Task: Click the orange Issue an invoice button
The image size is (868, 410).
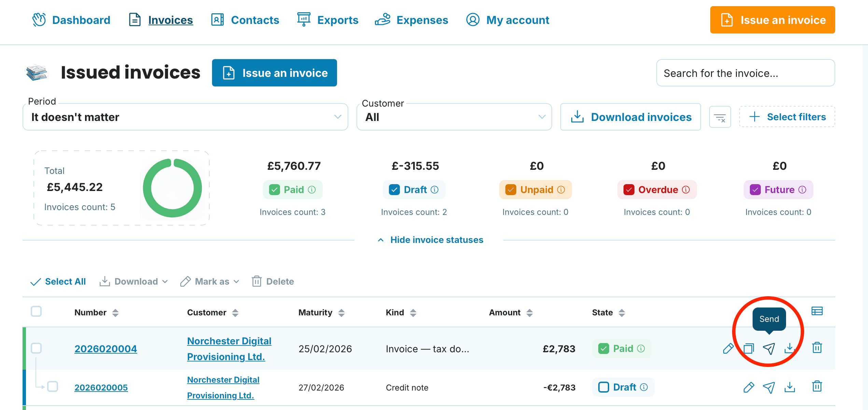Action: pos(773,20)
